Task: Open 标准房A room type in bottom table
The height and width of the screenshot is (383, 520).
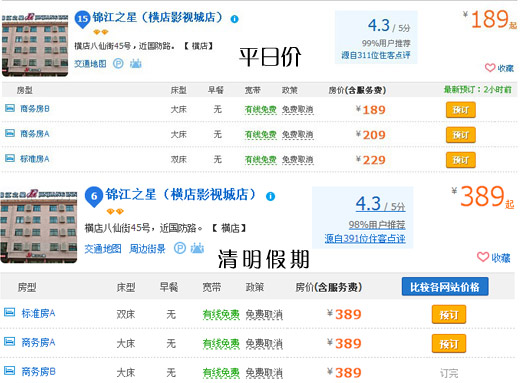Action: point(38,313)
